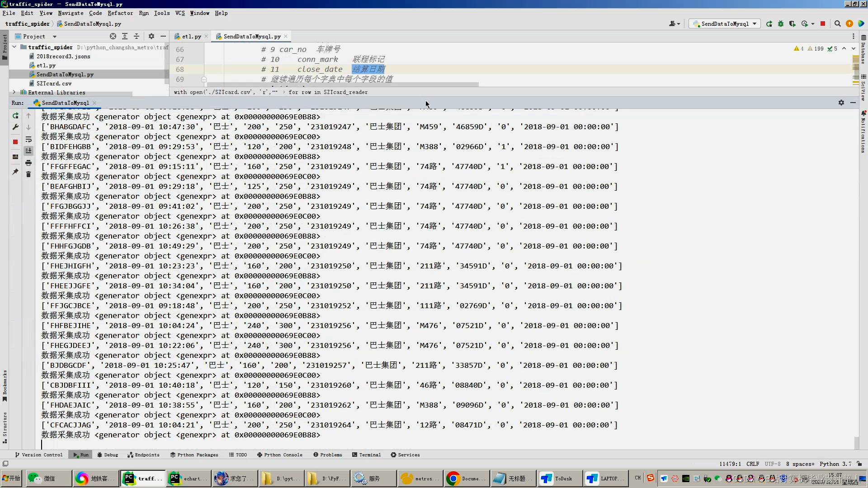Click the debug bug icon in top toolbar
This screenshot has height=488, width=868.
(781, 24)
